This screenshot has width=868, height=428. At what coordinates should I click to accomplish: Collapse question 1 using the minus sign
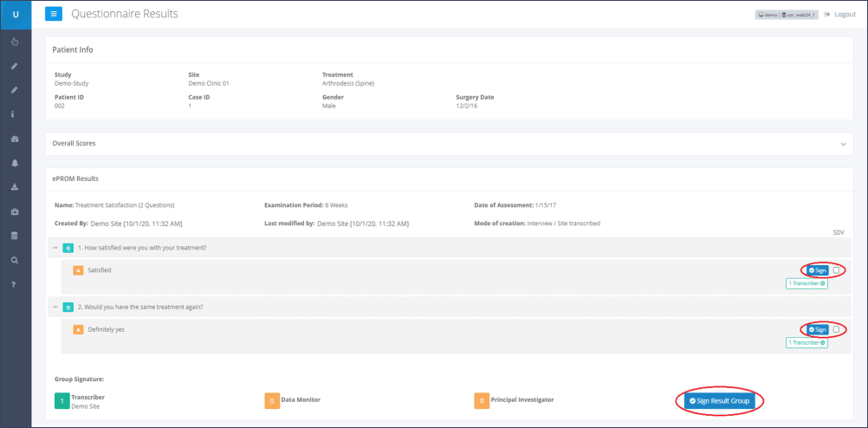click(55, 248)
